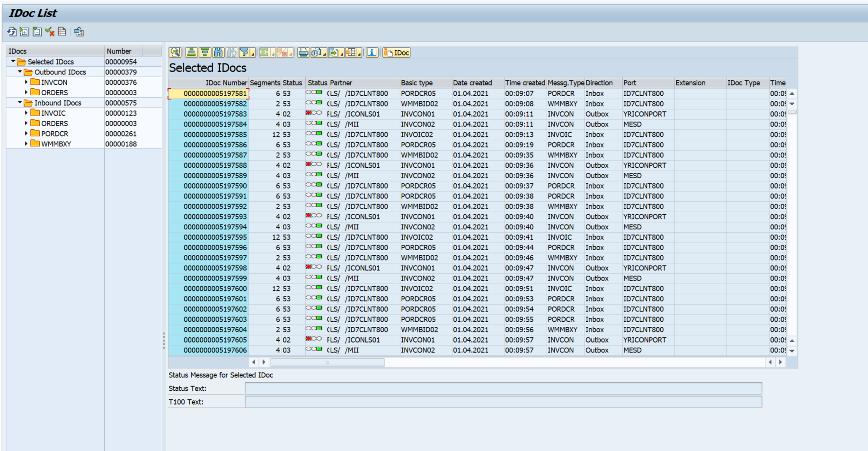
Task: Click the Set Filter funnel icon
Action: coord(244,53)
